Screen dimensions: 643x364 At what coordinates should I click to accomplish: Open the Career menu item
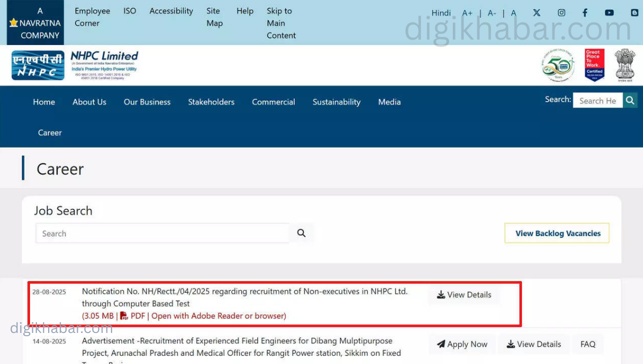tap(50, 133)
